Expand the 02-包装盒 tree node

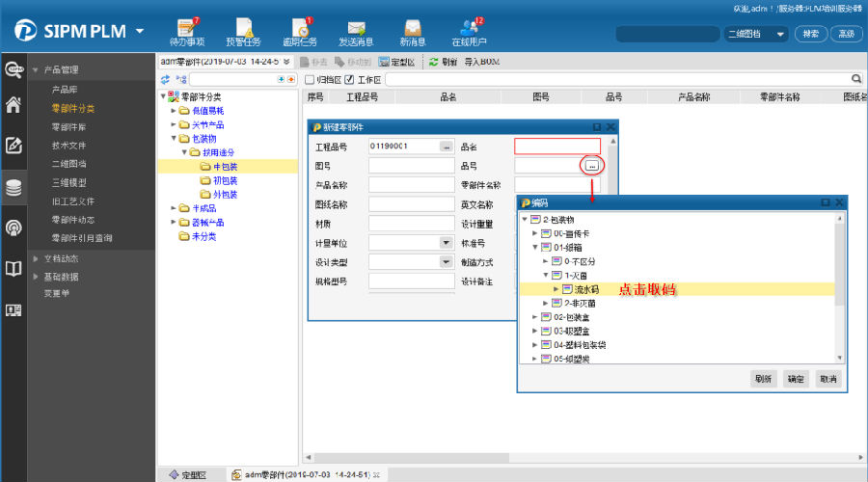point(534,316)
